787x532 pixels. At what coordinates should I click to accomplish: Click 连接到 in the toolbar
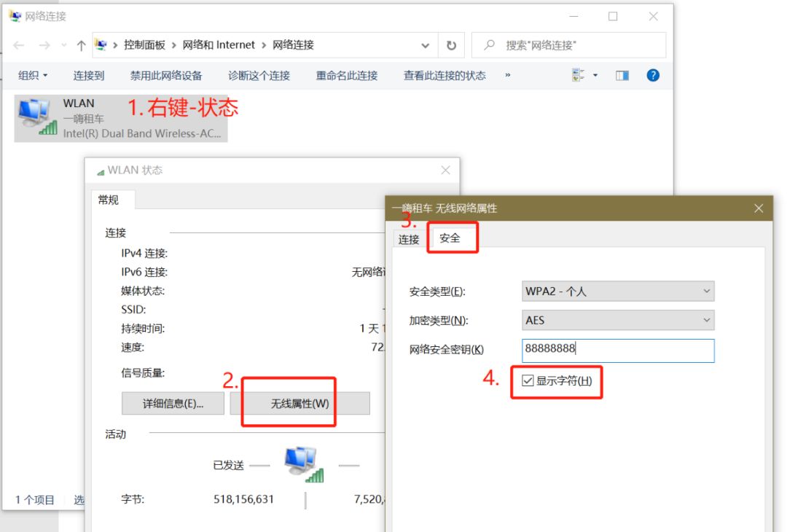point(89,76)
